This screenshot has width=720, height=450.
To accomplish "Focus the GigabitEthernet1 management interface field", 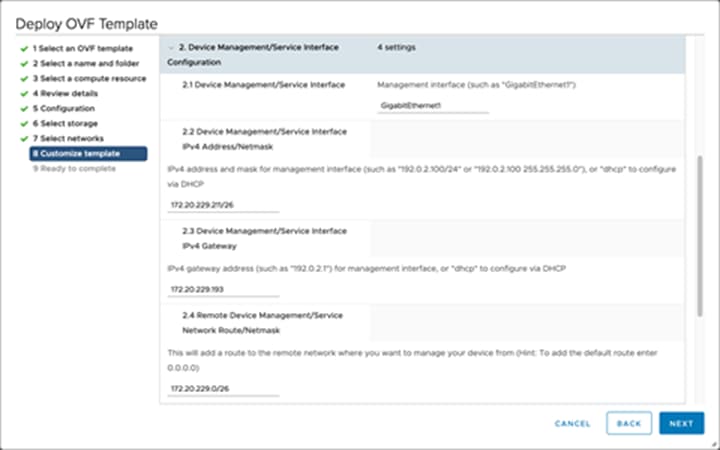I will tap(434, 105).
